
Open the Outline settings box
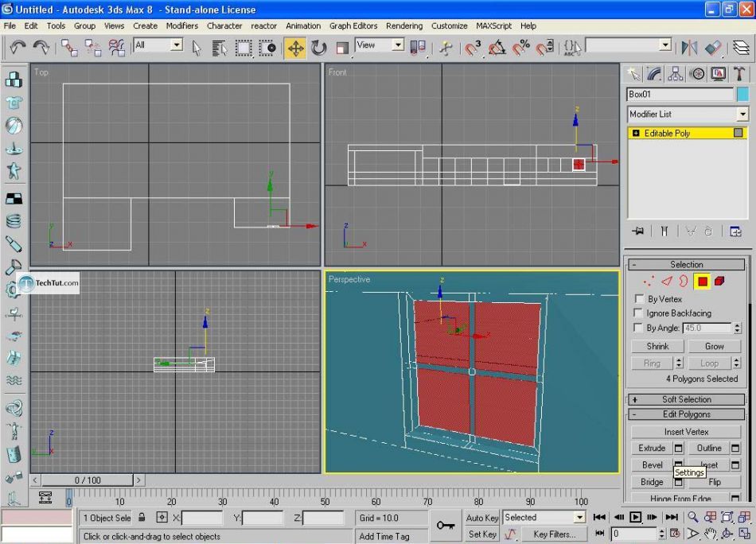coord(735,448)
